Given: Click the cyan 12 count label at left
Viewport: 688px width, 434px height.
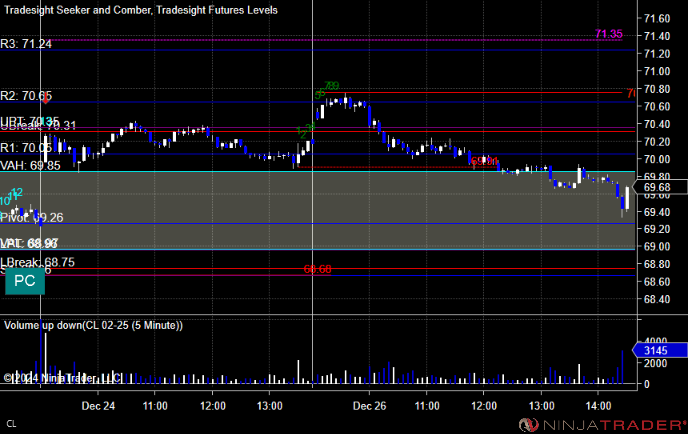Looking at the screenshot, I should 17,192.
